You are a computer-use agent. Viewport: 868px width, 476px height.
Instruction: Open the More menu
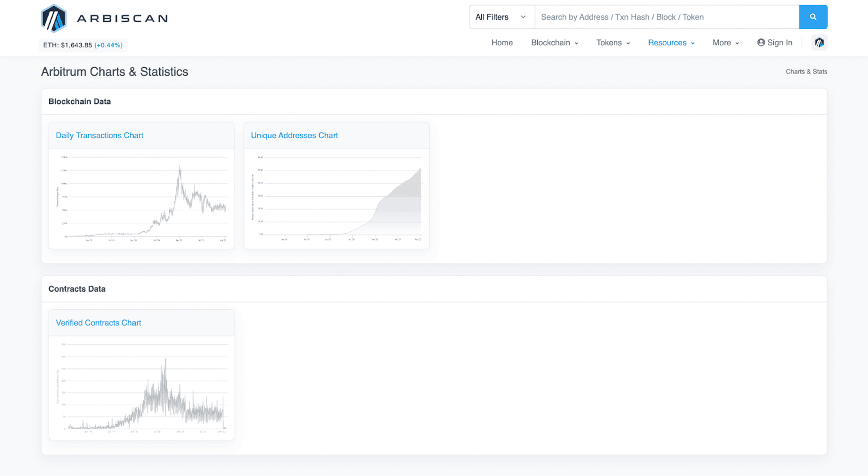pos(725,43)
